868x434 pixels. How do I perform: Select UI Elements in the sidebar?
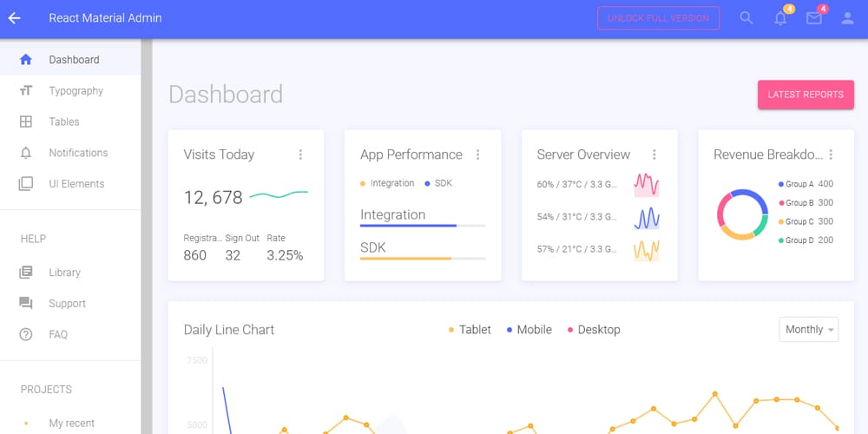point(70,184)
